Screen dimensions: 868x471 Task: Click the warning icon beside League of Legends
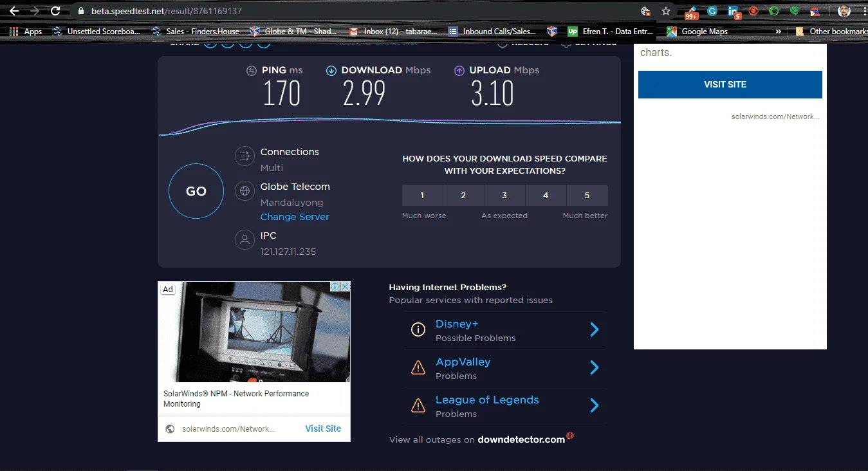pyautogui.click(x=418, y=405)
